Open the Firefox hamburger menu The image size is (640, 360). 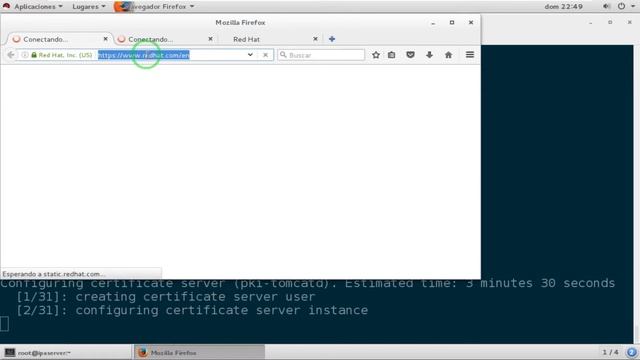click(470, 55)
